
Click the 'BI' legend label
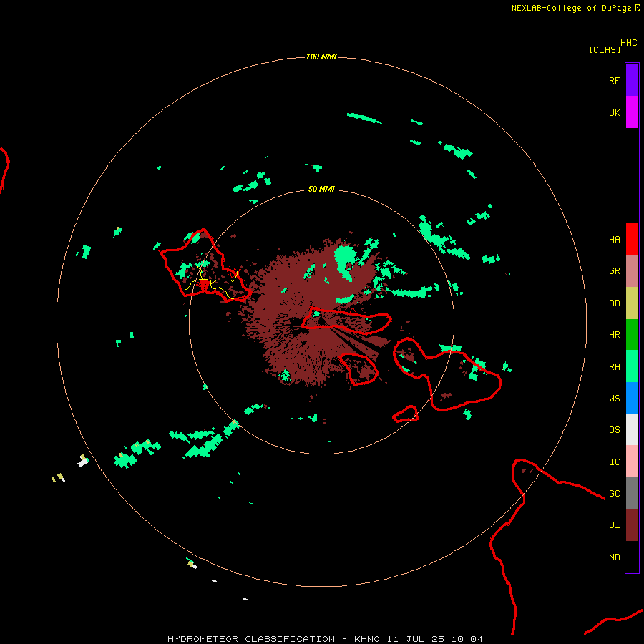pos(614,525)
